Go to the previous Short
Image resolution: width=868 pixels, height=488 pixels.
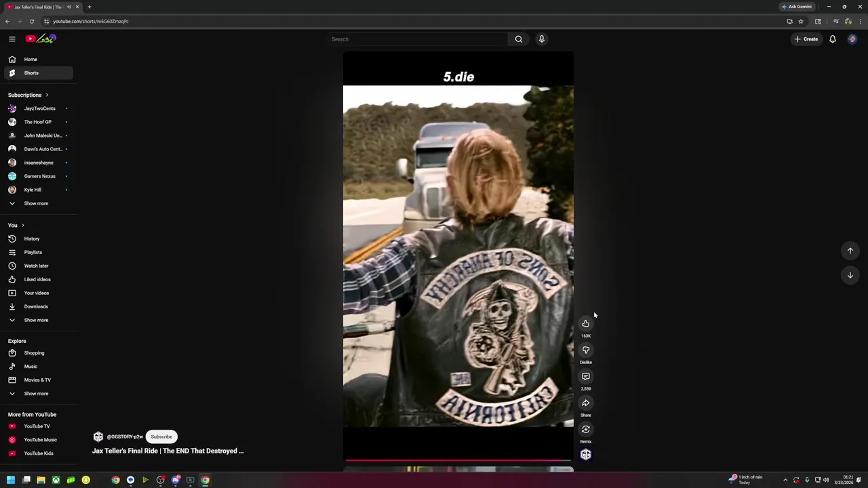(850, 251)
